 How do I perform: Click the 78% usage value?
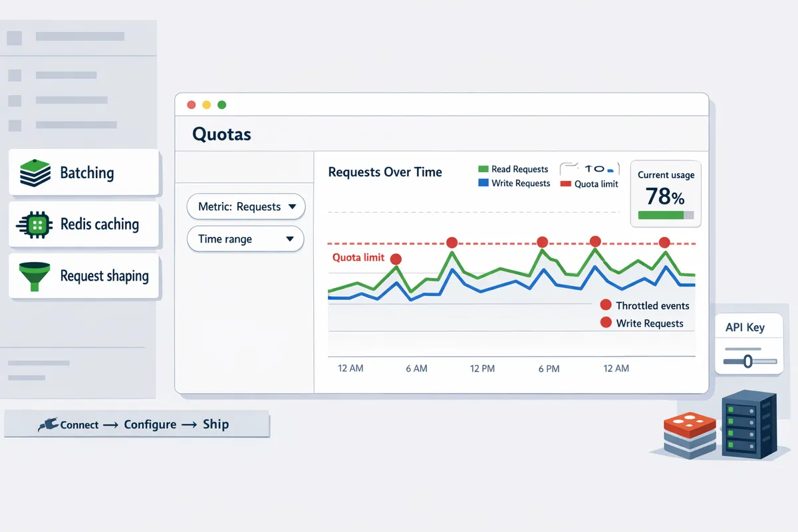[665, 197]
